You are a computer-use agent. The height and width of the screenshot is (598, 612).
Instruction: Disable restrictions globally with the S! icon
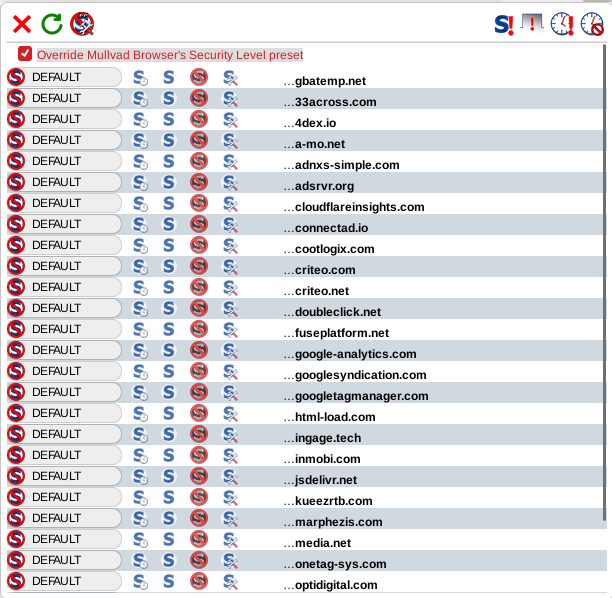(504, 25)
